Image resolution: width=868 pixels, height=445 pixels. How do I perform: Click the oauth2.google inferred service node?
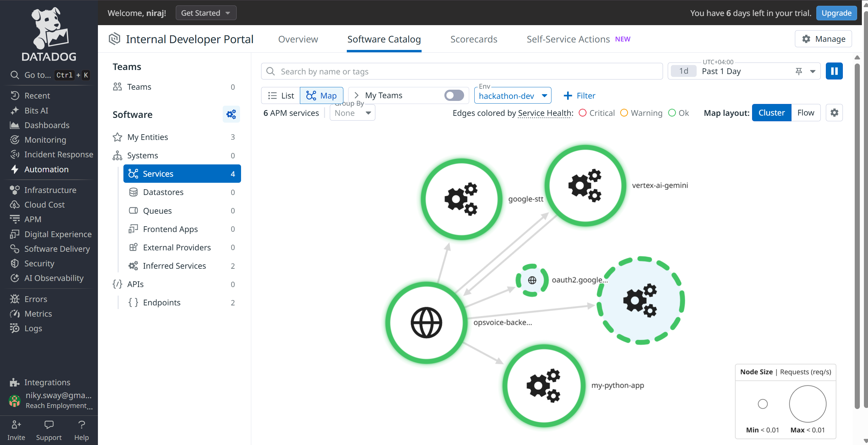(532, 280)
